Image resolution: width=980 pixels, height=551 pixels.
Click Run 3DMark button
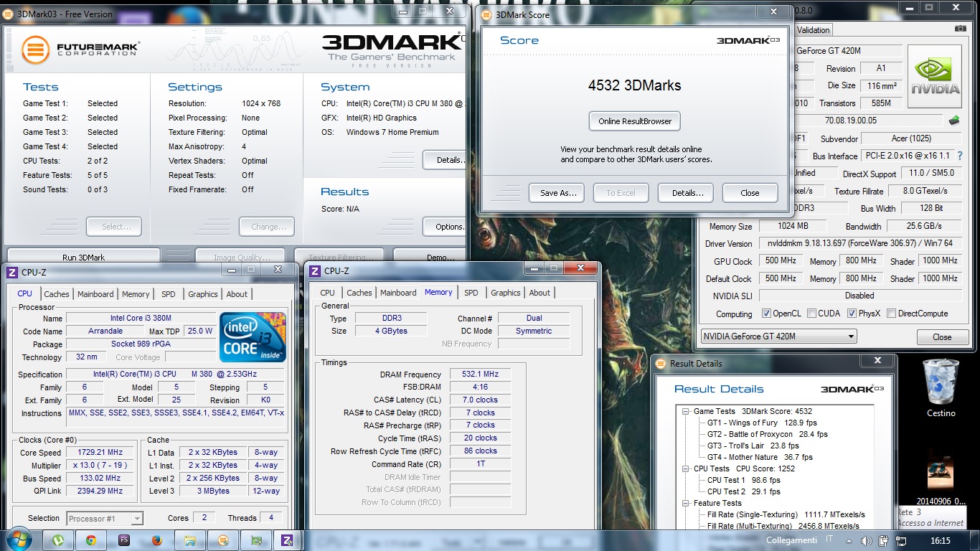pyautogui.click(x=83, y=257)
